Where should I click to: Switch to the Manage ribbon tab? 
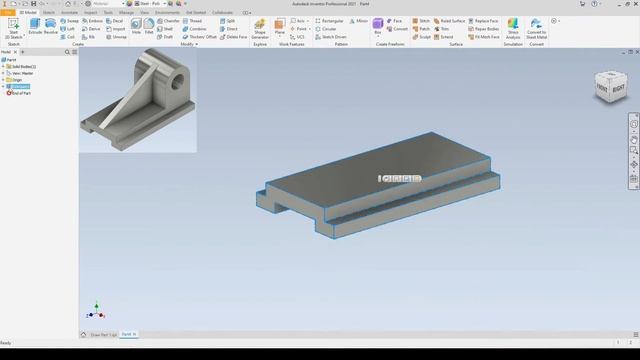click(126, 13)
